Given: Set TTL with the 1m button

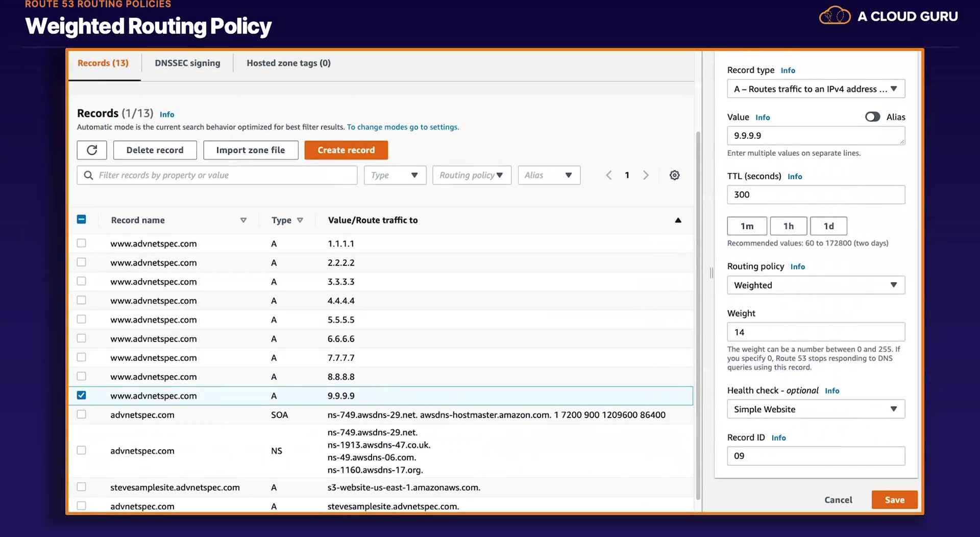Looking at the screenshot, I should (x=747, y=226).
